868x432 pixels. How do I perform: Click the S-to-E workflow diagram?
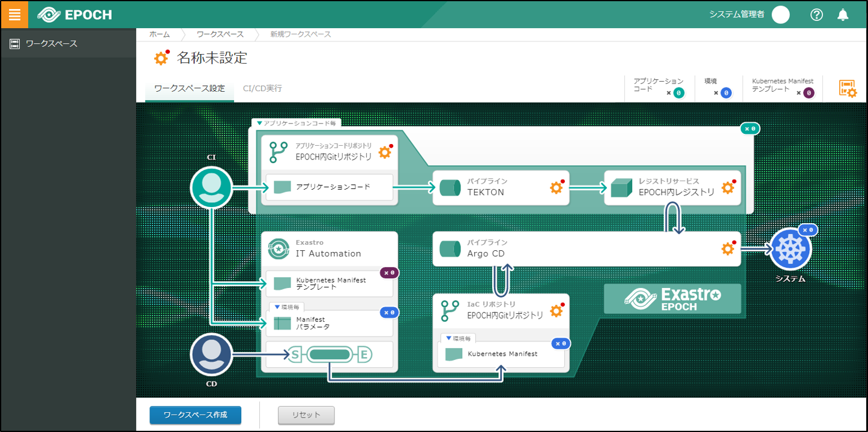coord(330,355)
